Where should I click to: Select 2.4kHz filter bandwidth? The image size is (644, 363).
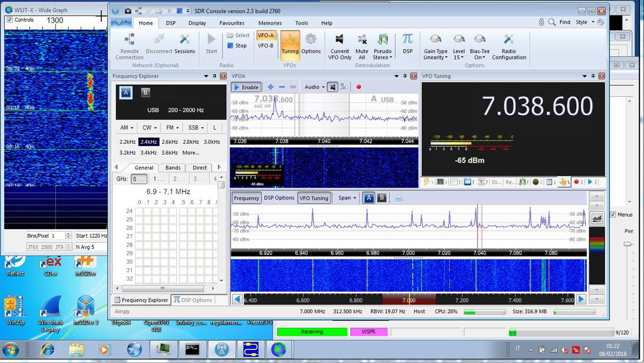148,142
